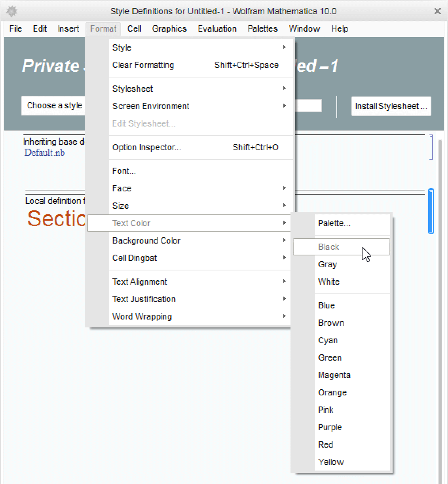Expand the Style submenu arrow
Screen dimensions: 448x484
284,47
